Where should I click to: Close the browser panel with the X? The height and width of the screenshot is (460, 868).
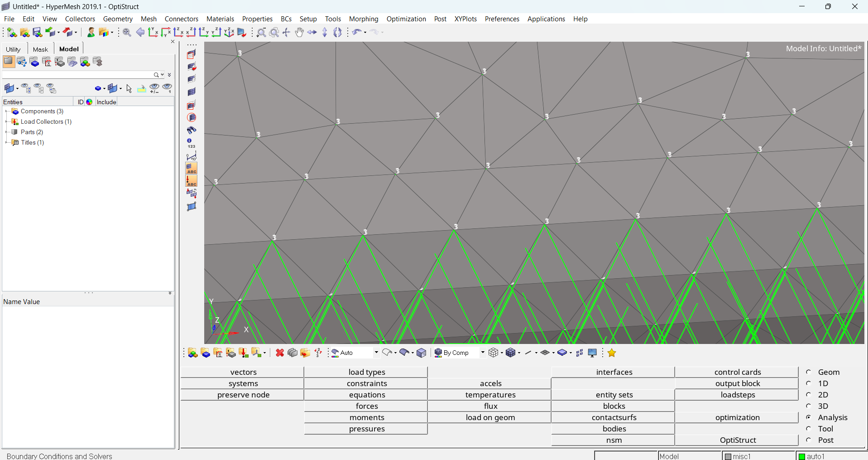pyautogui.click(x=173, y=41)
